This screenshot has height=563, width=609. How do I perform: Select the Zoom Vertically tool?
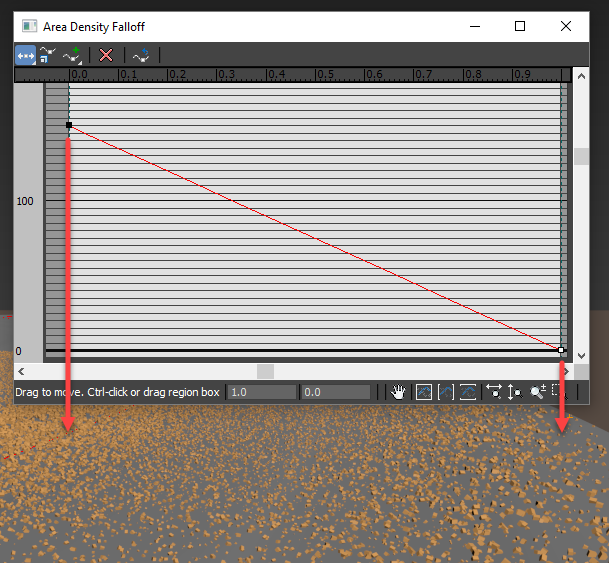pyautogui.click(x=515, y=392)
